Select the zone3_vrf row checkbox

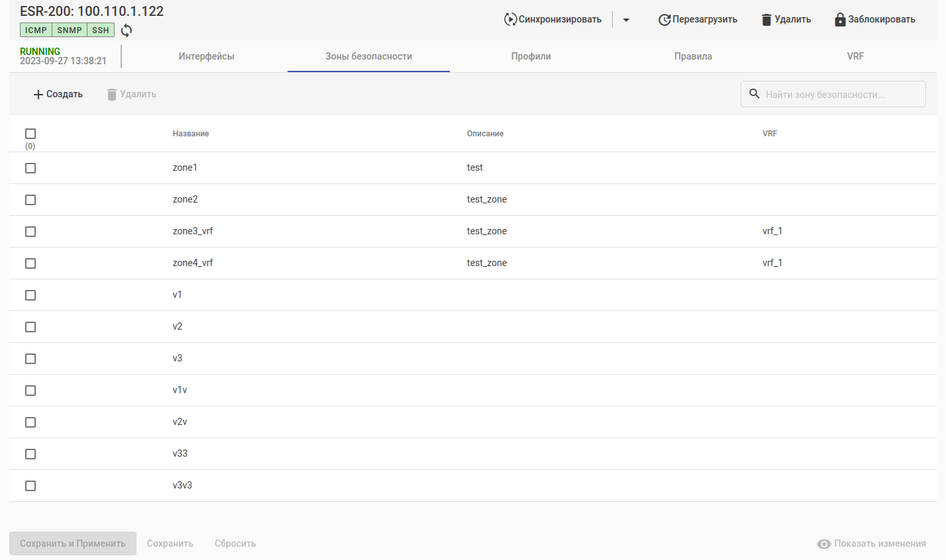(30, 232)
